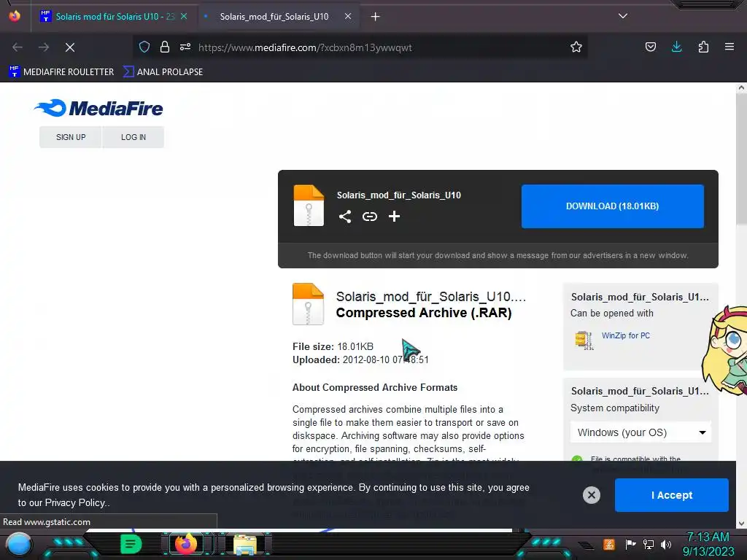
Task: Click the 'Compressed Archive (.RAR)' heading
Action: tap(424, 313)
